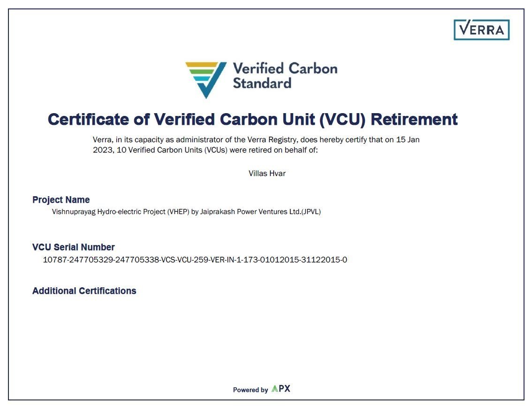Viewport: 532px width, 407px height.
Task: Click the green triangle in APX logo
Action: coord(274,389)
